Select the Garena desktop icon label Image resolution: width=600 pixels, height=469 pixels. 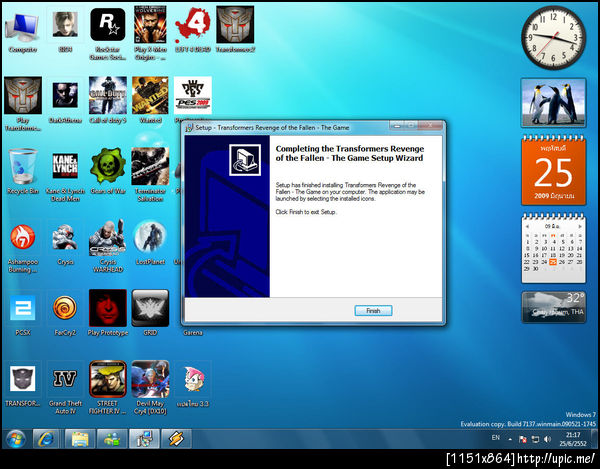192,333
